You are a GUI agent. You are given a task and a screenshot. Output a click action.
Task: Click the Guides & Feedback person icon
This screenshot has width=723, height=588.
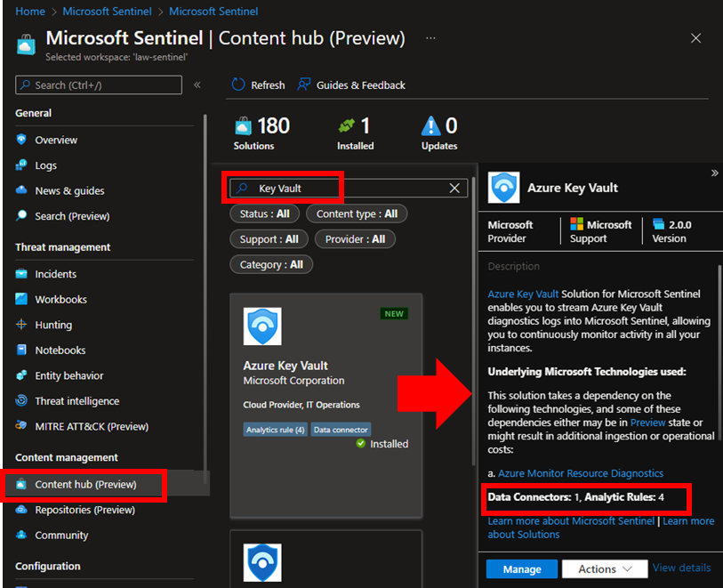coord(303,85)
